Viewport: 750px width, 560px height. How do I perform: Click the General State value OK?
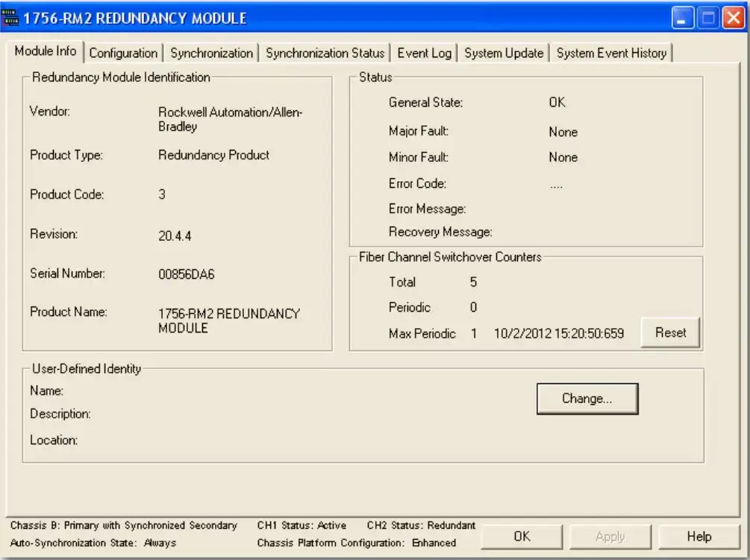tap(557, 102)
